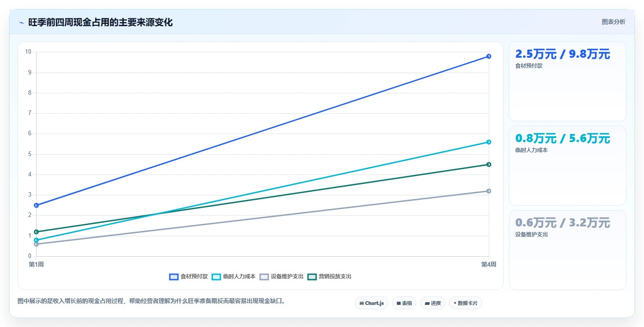This screenshot has width=644, height=327.
Task: Click the cyan 临时人力成本 legend swatch
Action: 216,276
